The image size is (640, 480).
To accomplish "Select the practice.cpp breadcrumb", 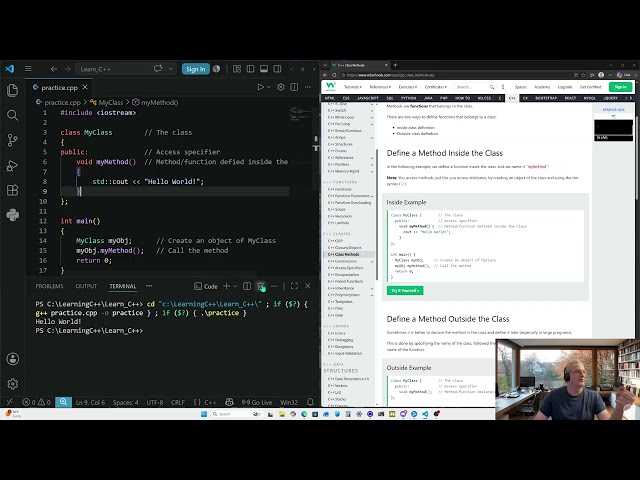I will (58, 102).
